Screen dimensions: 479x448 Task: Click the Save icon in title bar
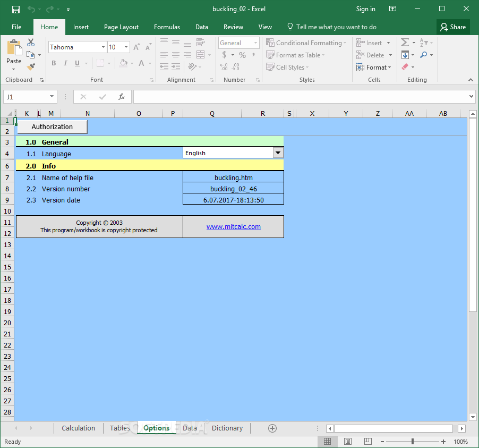16,9
